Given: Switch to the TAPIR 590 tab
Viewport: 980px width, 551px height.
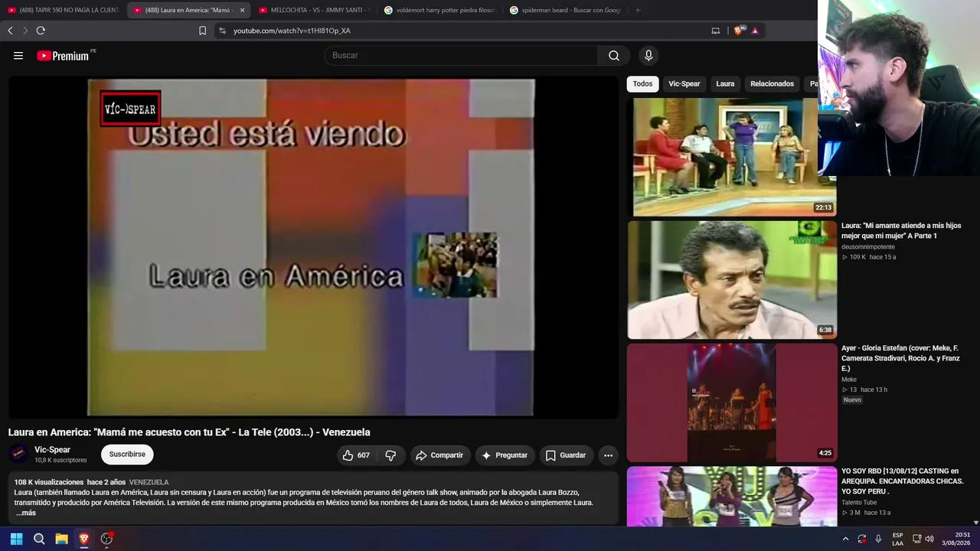Looking at the screenshot, I should point(63,10).
